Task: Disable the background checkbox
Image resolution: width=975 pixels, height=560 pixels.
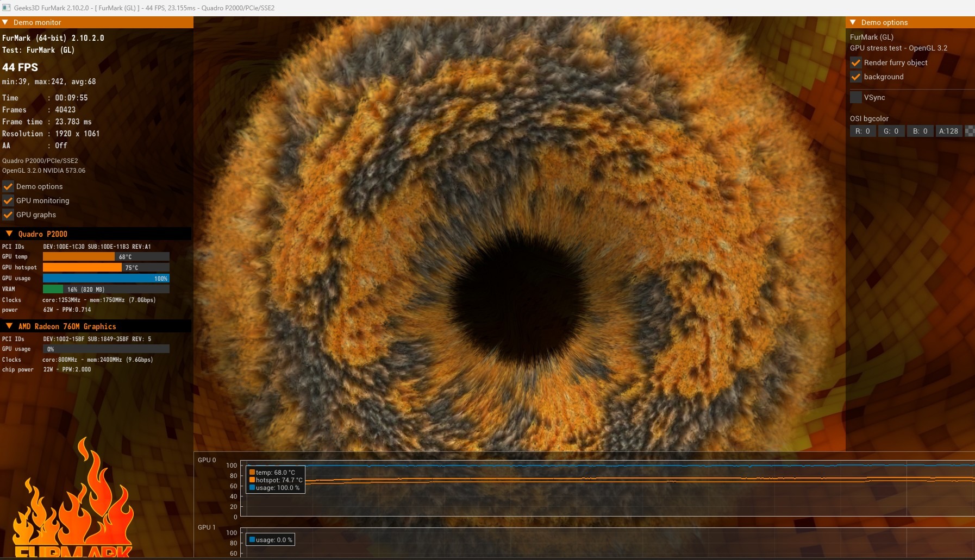Action: [x=856, y=77]
